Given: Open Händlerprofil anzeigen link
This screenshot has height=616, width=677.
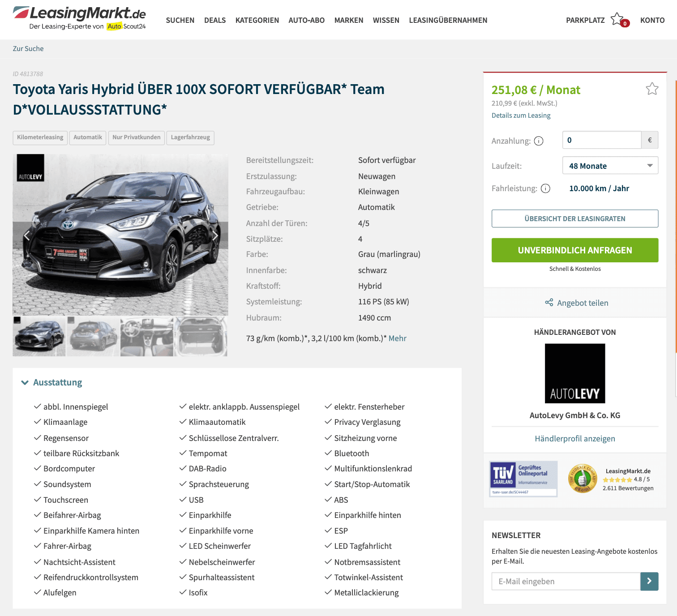Looking at the screenshot, I should click(575, 439).
